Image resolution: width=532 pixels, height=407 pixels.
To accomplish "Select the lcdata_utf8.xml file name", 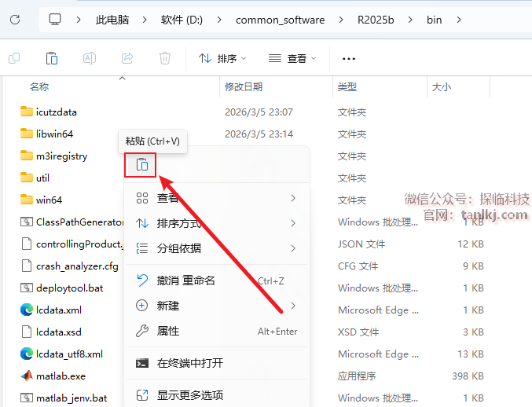I will click(x=69, y=354).
